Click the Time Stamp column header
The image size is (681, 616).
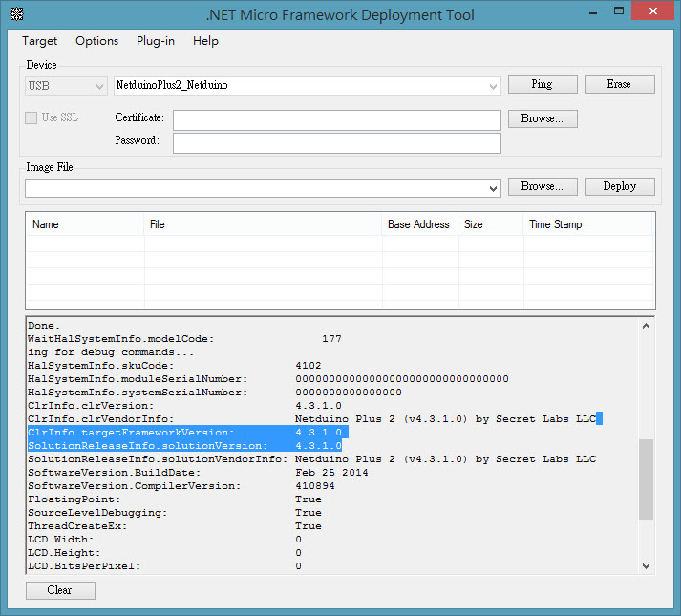588,224
